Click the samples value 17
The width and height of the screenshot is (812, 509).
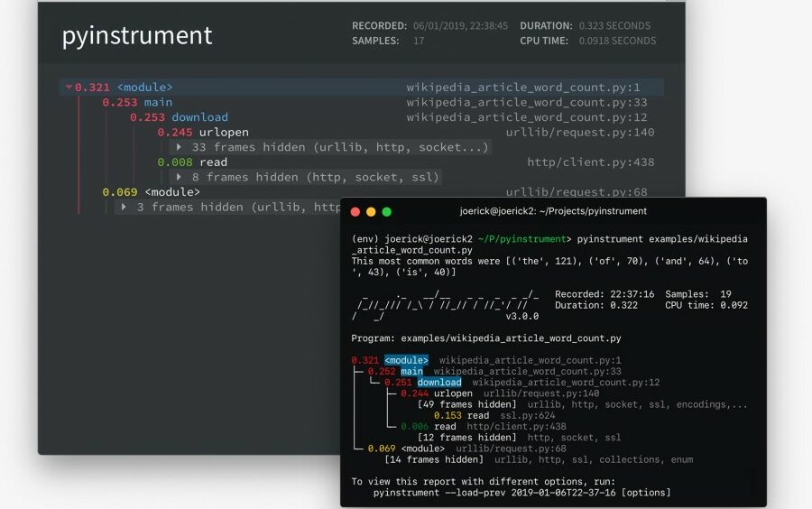[419, 41]
